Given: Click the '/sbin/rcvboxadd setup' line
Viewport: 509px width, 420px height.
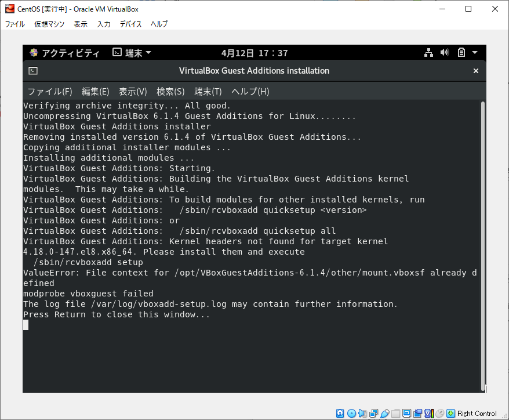Looking at the screenshot, I should 88,262.
